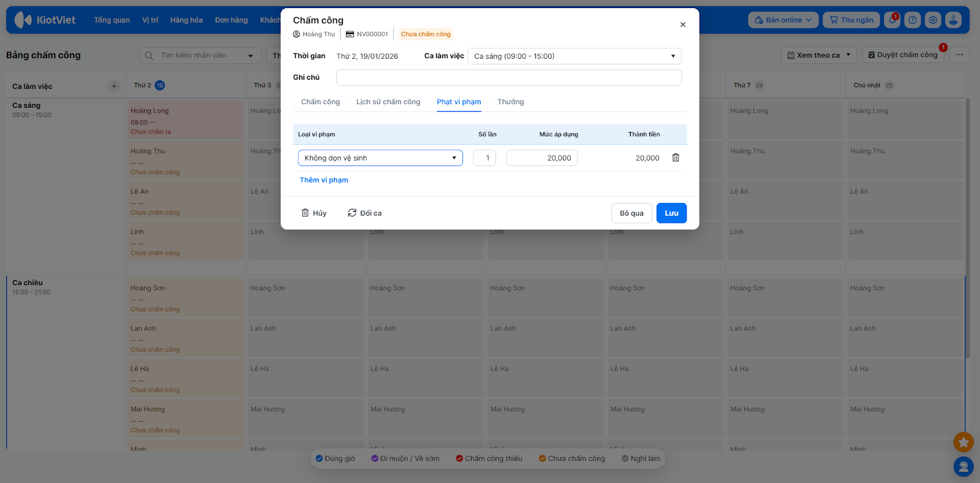This screenshot has width=980, height=483.
Task: Expand the employee search dropdown arrow
Action: [x=251, y=56]
